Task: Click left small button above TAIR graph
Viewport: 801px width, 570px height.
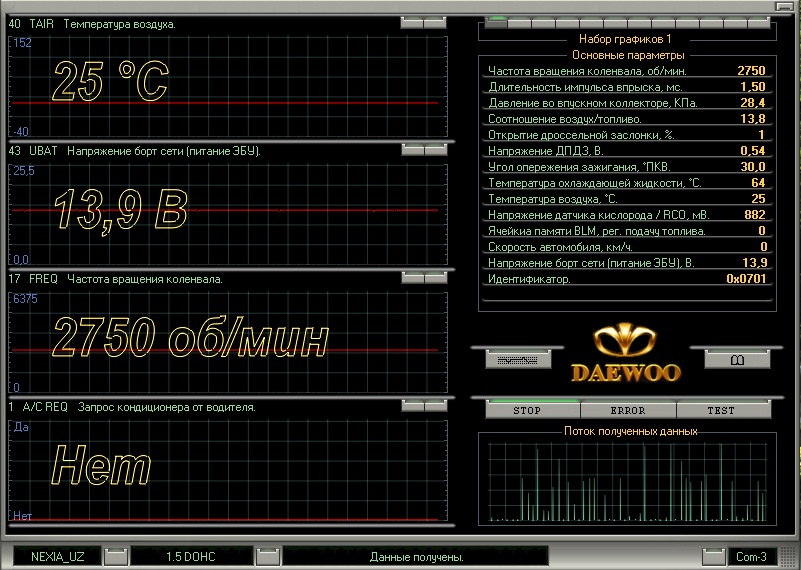Action: [412, 22]
